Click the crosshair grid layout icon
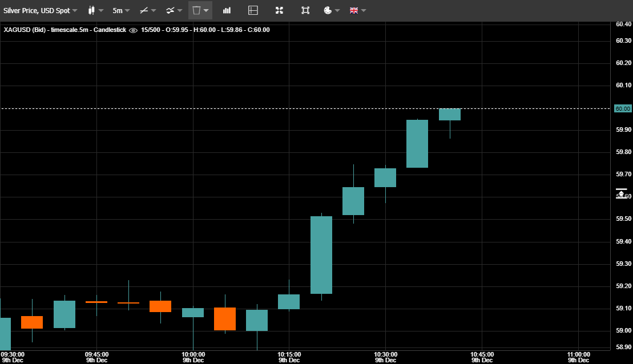633x364 pixels. pos(253,10)
